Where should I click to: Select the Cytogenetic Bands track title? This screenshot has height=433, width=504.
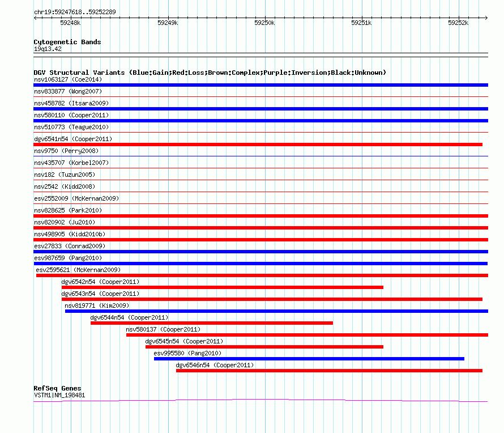[67, 42]
